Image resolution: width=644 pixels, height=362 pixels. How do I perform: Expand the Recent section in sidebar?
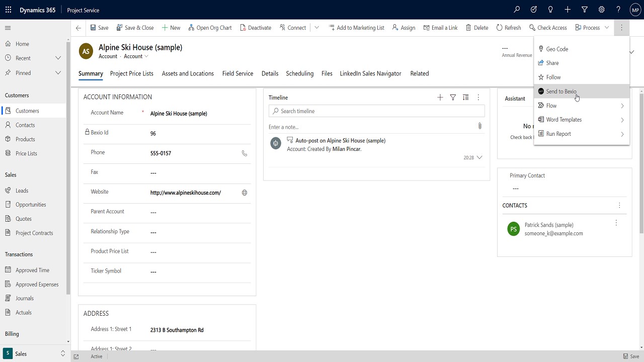click(58, 58)
